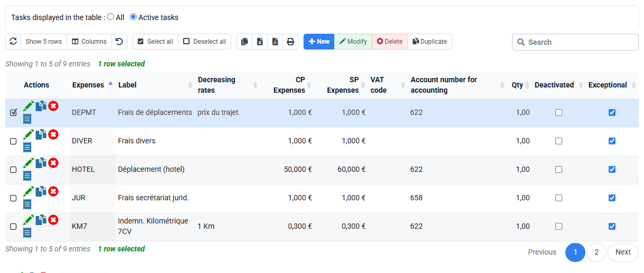This screenshot has height=273, width=644.
Task: Check the HOTEL row selection checkbox
Action: [x=13, y=169]
